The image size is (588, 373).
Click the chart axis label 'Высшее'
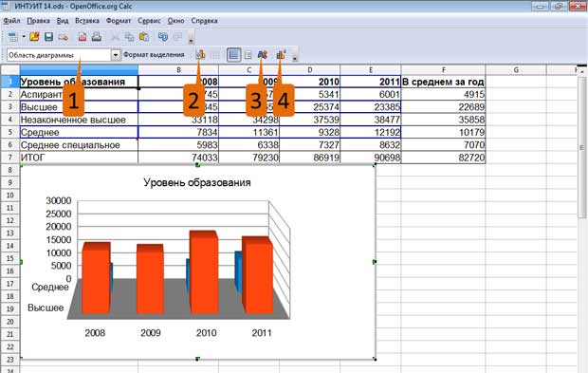(x=46, y=308)
